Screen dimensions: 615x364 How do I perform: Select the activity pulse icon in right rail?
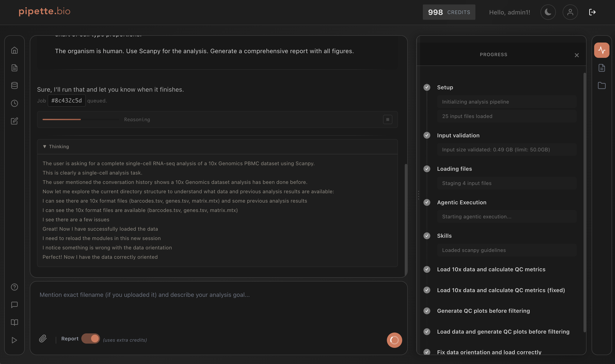pos(602,50)
